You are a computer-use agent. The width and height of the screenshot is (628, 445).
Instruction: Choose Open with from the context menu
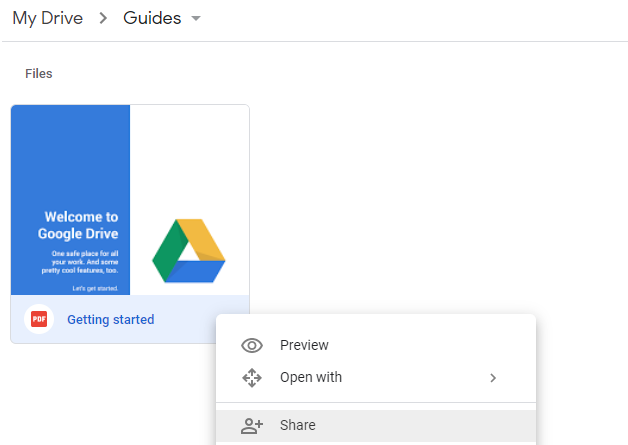[x=376, y=377]
